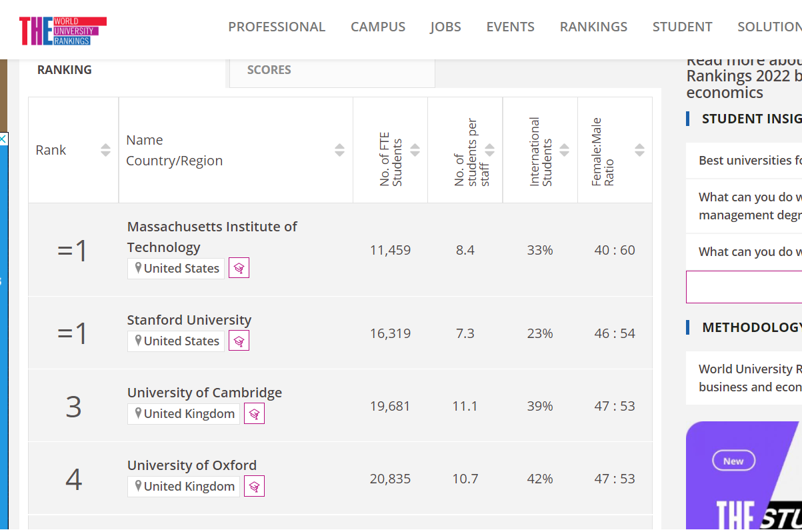Screen dimensions: 802x532
Task: Select the 20,835 FTE students cell
Action: (390, 479)
